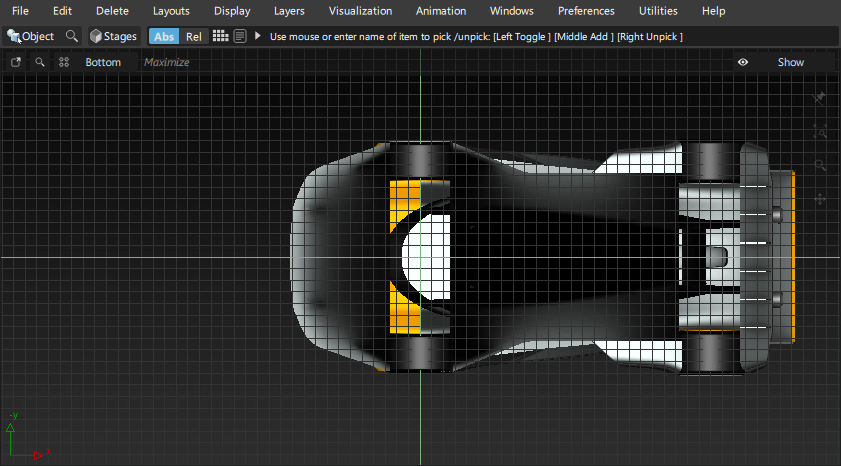841x466 pixels.
Task: Click the four-dot view layout icon
Action: pyautogui.click(x=64, y=62)
